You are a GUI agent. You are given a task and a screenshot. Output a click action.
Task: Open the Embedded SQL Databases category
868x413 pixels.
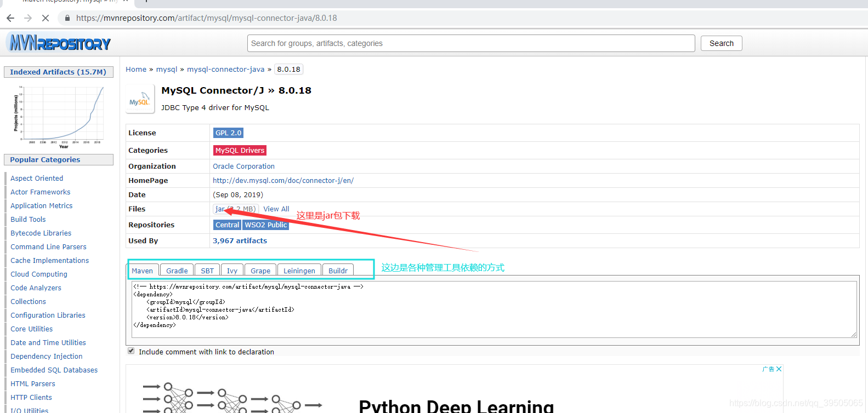pos(54,370)
